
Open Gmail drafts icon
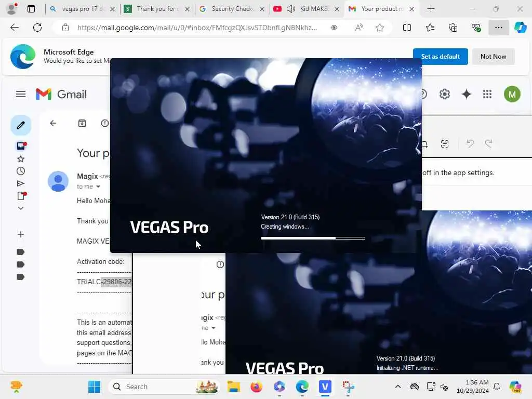(x=21, y=196)
